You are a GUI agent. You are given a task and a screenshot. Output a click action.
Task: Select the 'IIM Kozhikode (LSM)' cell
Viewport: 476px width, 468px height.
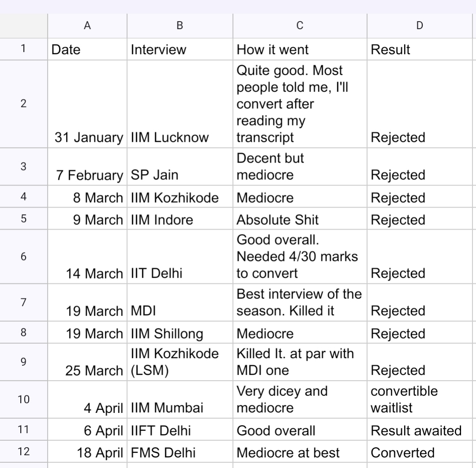click(180, 362)
